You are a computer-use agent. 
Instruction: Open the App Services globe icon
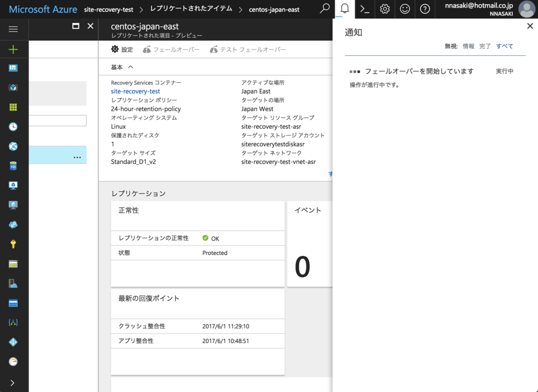tap(13, 146)
